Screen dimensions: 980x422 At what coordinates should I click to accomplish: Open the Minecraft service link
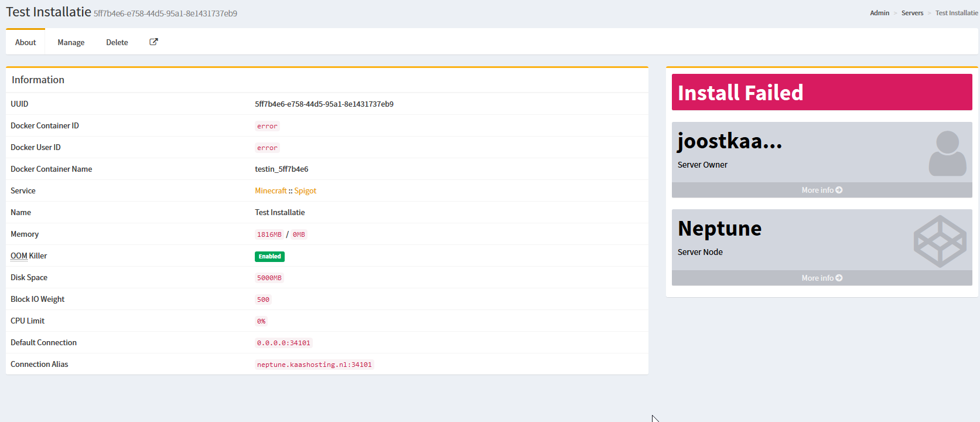coord(271,190)
